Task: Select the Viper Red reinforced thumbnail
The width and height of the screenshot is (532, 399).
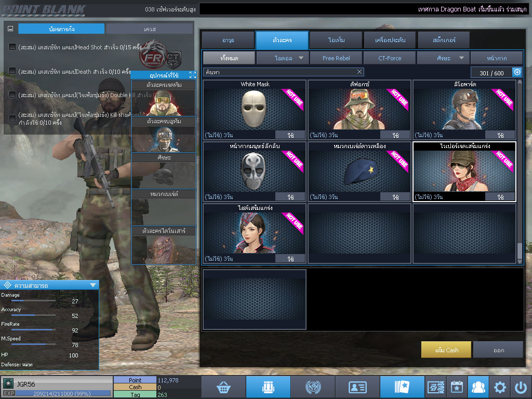Action: point(464,171)
